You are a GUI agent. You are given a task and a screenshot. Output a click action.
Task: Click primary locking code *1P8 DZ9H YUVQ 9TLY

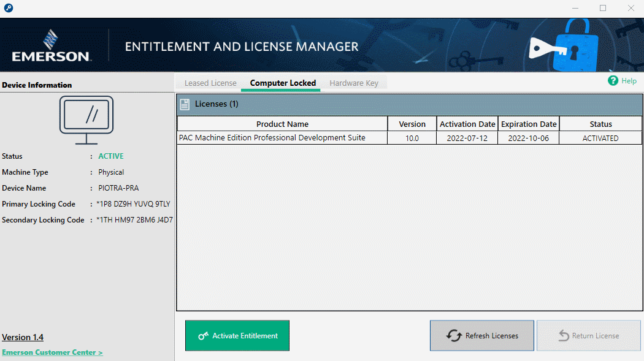tap(133, 204)
